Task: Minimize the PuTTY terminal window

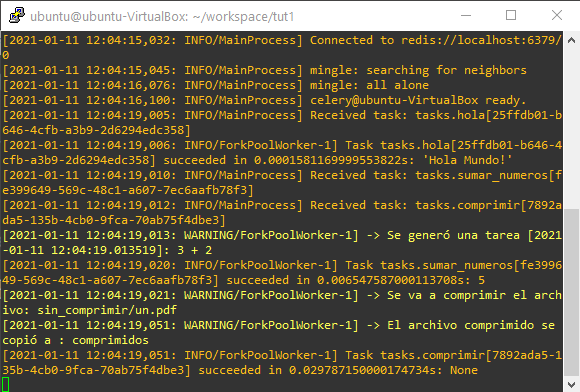Action: (x=466, y=16)
